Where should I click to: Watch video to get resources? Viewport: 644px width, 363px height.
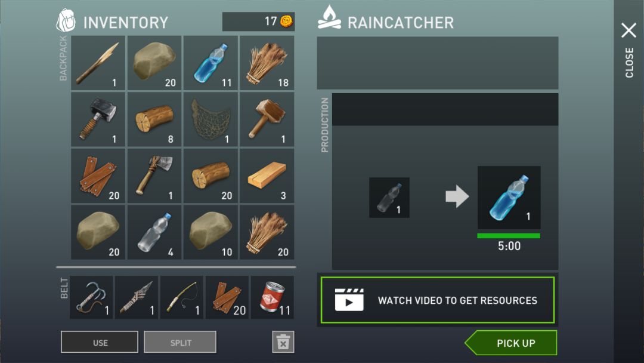438,300
